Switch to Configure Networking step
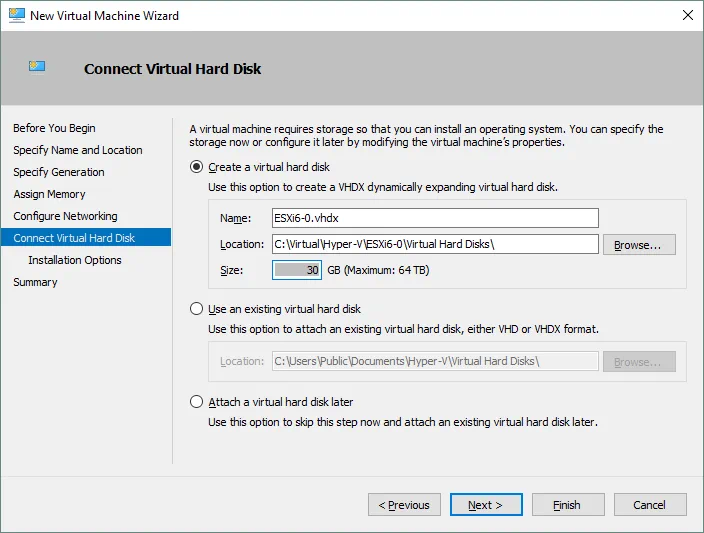Viewport: 704px width, 533px height. [x=65, y=216]
